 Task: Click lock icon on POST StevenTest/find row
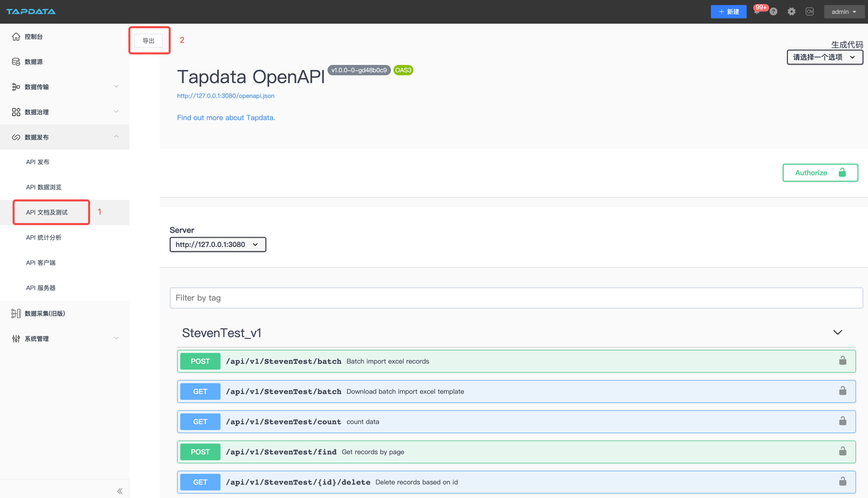(x=842, y=451)
